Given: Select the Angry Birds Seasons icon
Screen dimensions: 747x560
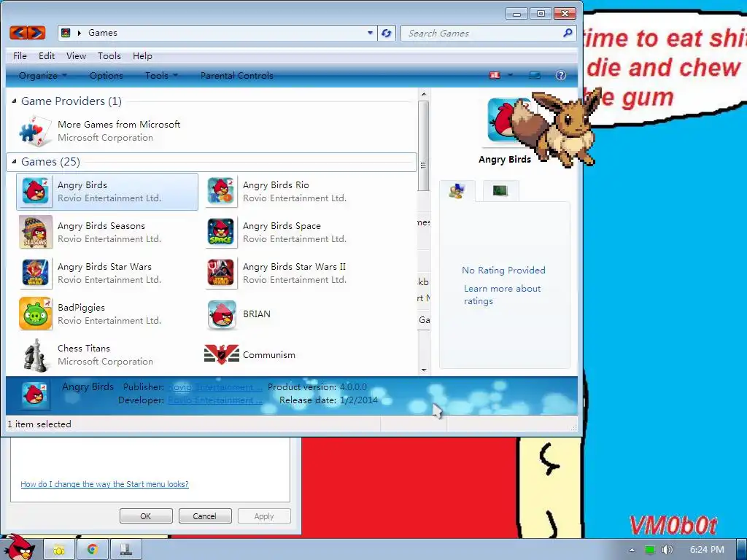Looking at the screenshot, I should tap(36, 232).
